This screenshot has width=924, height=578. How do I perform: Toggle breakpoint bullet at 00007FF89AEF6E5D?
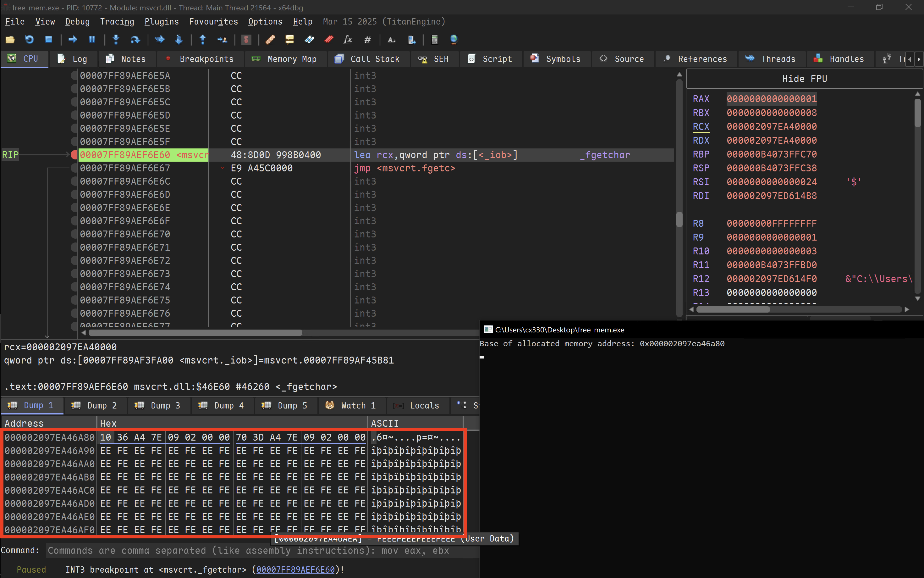pos(74,115)
